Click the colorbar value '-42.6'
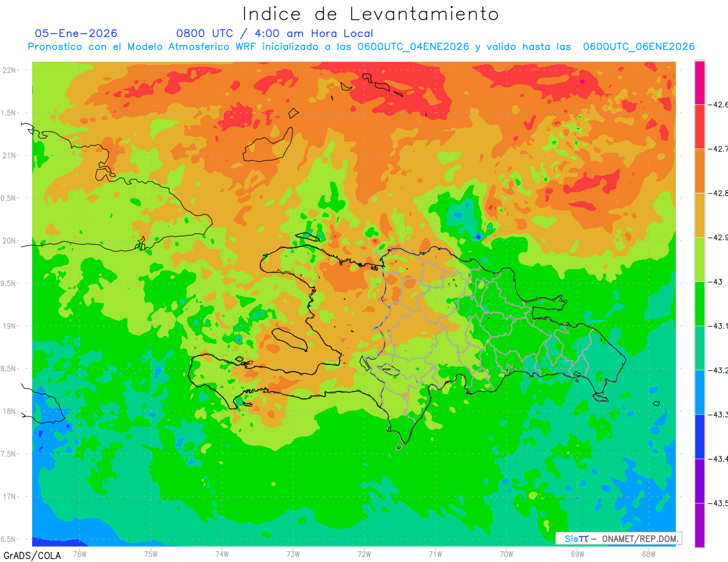This screenshot has width=728, height=562. (718, 105)
